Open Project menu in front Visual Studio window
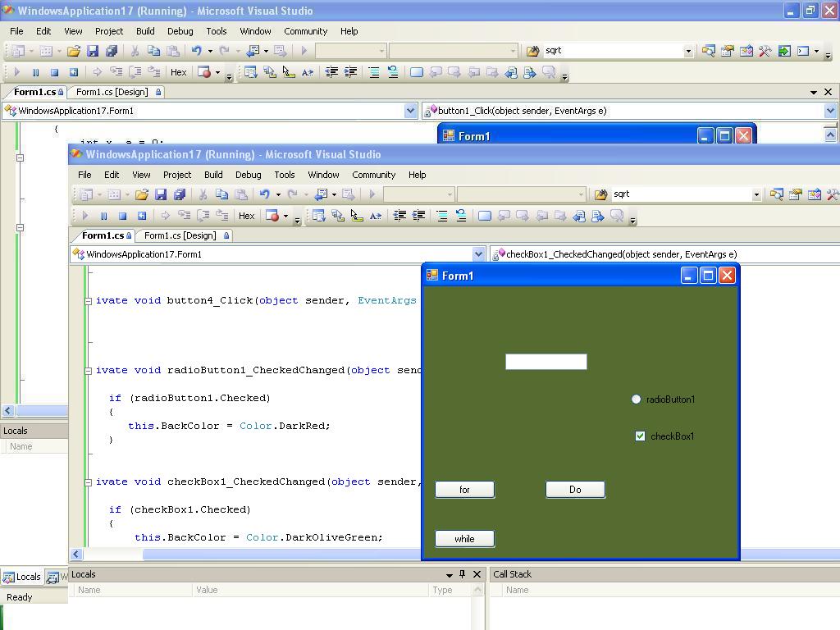 [177, 175]
